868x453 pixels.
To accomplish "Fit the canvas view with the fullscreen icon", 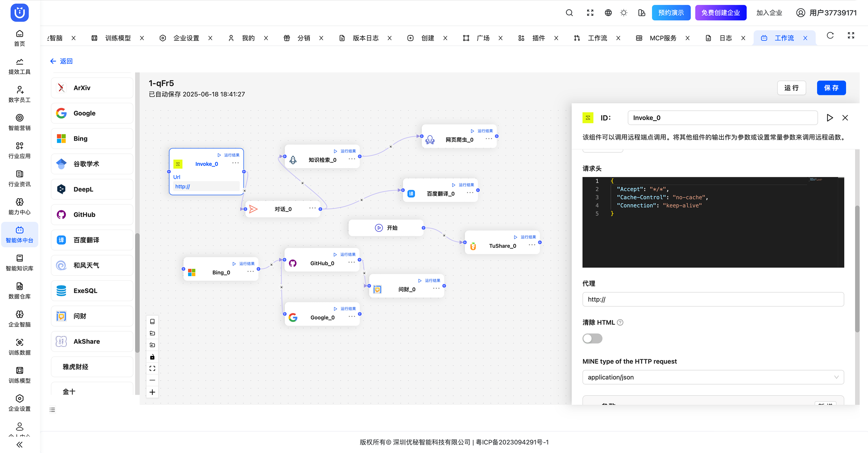I will tap(152, 368).
